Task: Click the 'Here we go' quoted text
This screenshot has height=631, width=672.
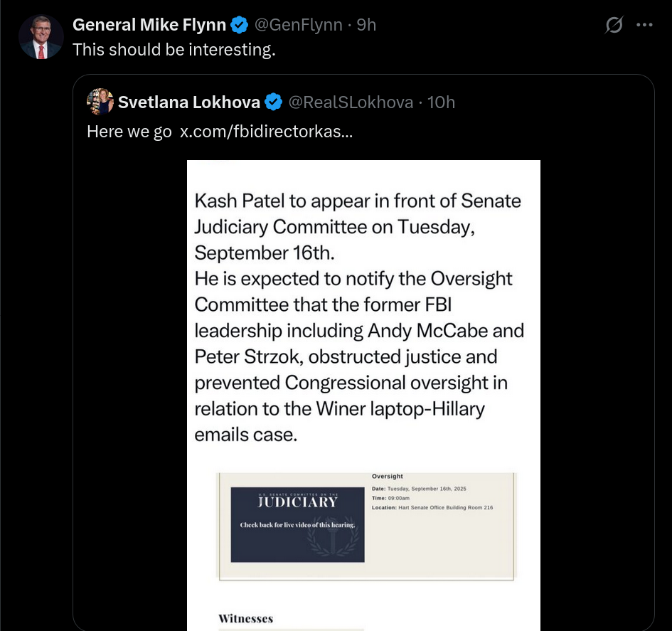Action: point(129,131)
